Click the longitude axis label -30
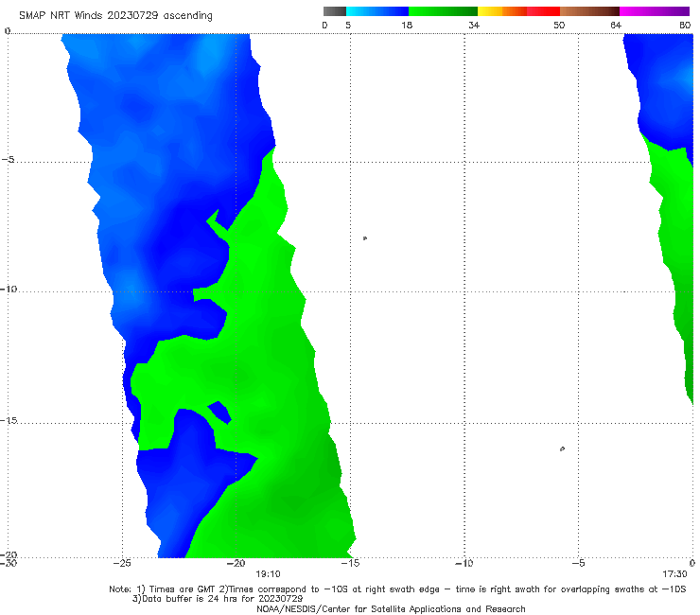This screenshot has height=615, width=700. point(8,563)
